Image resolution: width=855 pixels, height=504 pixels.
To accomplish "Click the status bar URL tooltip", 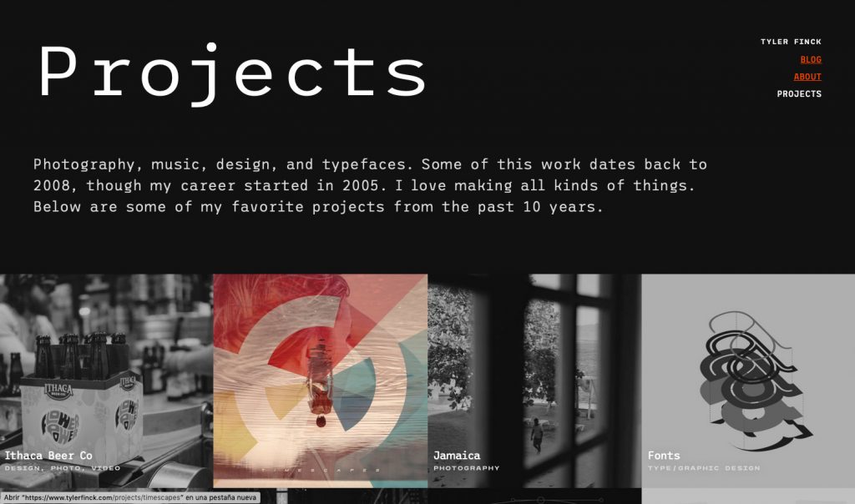I will [x=129, y=497].
